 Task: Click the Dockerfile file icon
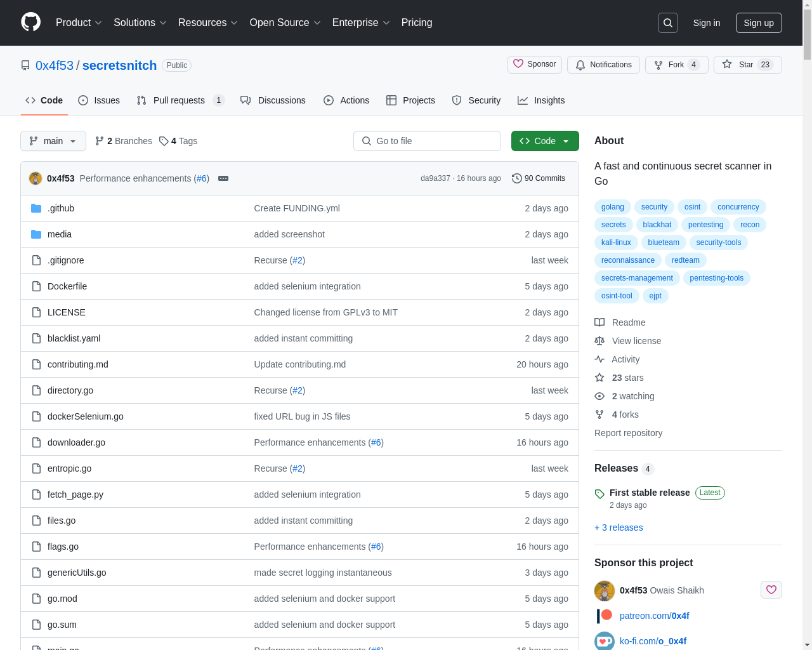pos(36,286)
